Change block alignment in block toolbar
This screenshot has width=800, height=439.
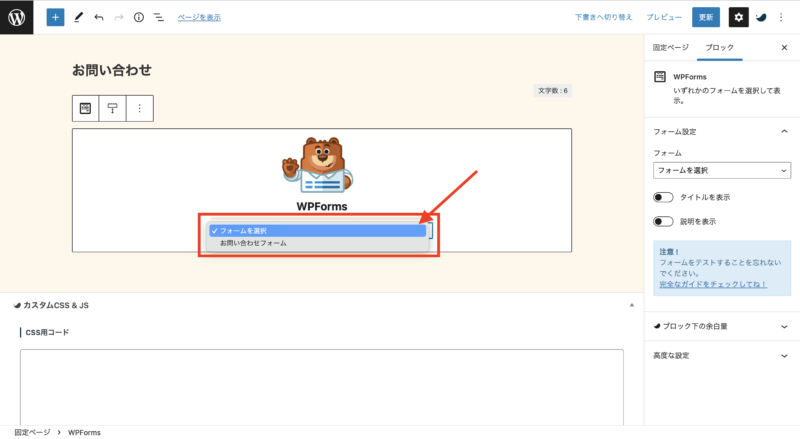tap(112, 108)
